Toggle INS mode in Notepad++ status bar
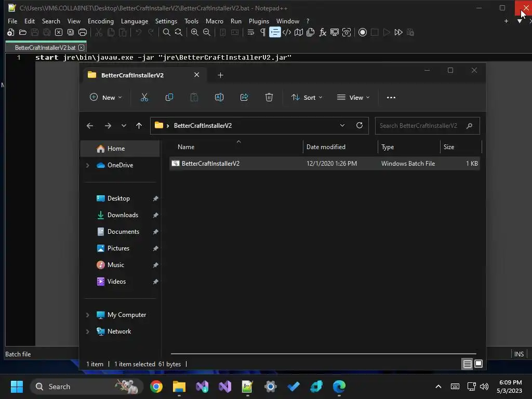The height and width of the screenshot is (399, 532). (x=519, y=354)
